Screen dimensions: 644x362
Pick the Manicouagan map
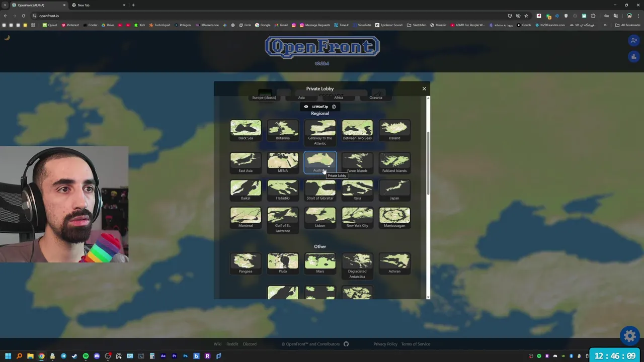(394, 218)
